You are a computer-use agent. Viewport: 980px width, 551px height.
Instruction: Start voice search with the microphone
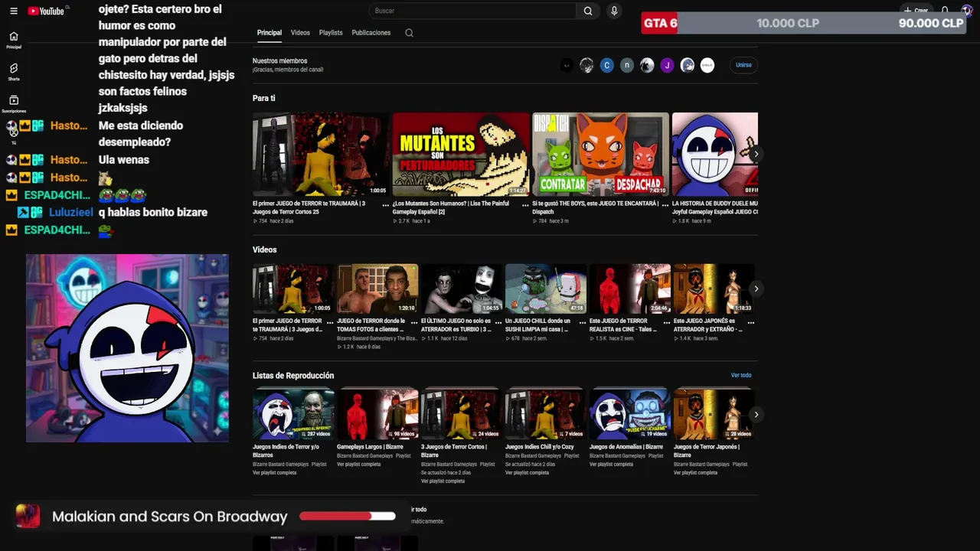[x=613, y=11]
